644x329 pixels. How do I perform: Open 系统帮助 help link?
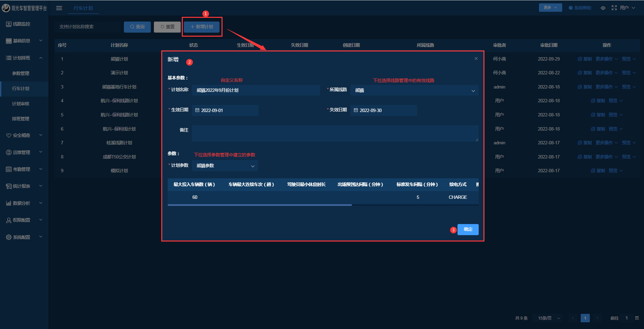pyautogui.click(x=580, y=8)
